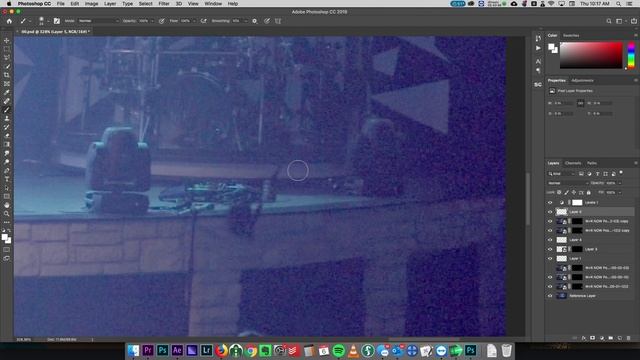This screenshot has height=360, width=640.
Task: Switch to the Swatches tab
Action: coord(571,36)
